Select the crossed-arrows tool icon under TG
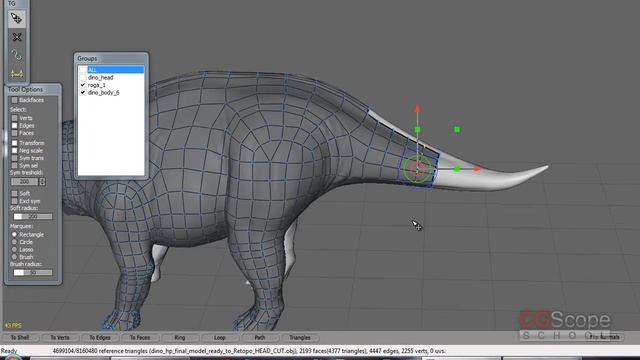 click(17, 37)
